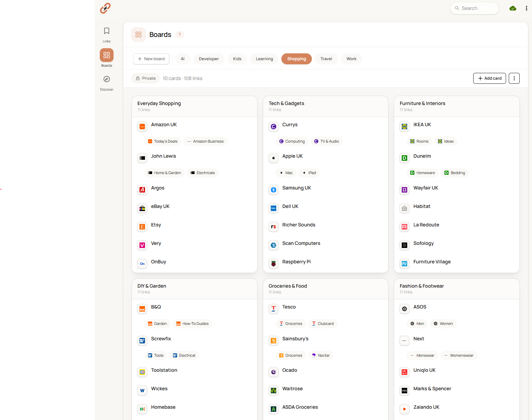Click the app logo at top left

(x=105, y=8)
